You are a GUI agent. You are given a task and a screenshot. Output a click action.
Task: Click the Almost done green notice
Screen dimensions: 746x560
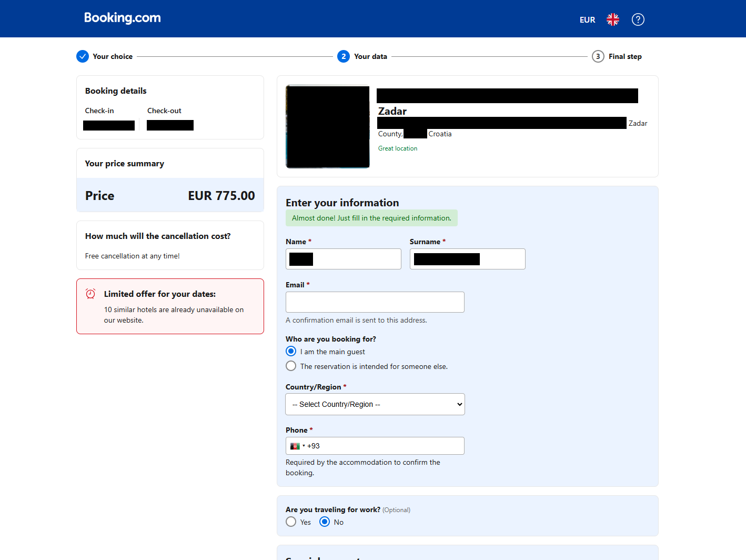tap(371, 218)
